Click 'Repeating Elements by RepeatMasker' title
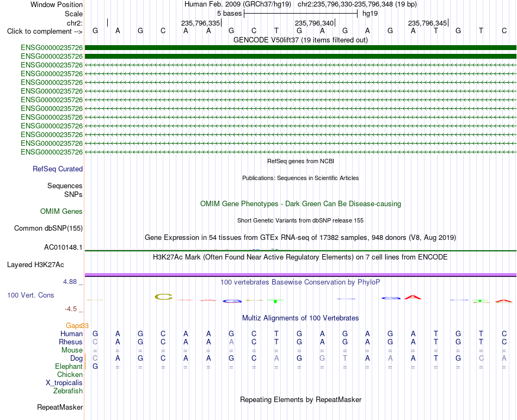Screen dimensions: 517x420 pyautogui.click(x=300, y=399)
